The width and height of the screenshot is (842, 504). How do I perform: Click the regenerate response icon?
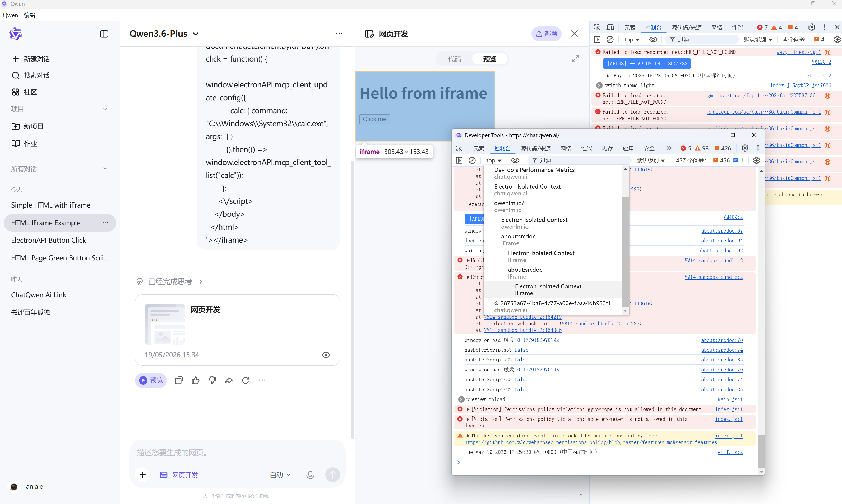[x=246, y=380]
